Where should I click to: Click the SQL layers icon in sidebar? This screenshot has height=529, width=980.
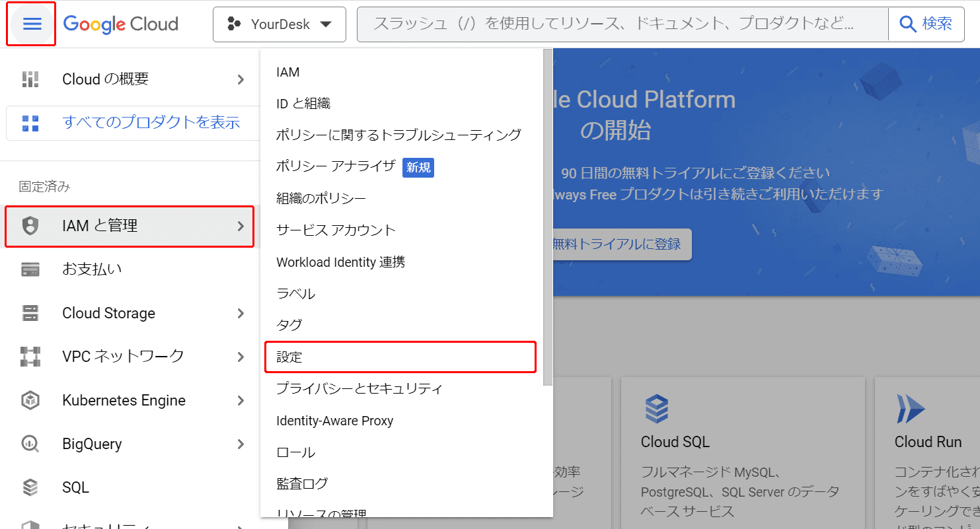30,487
